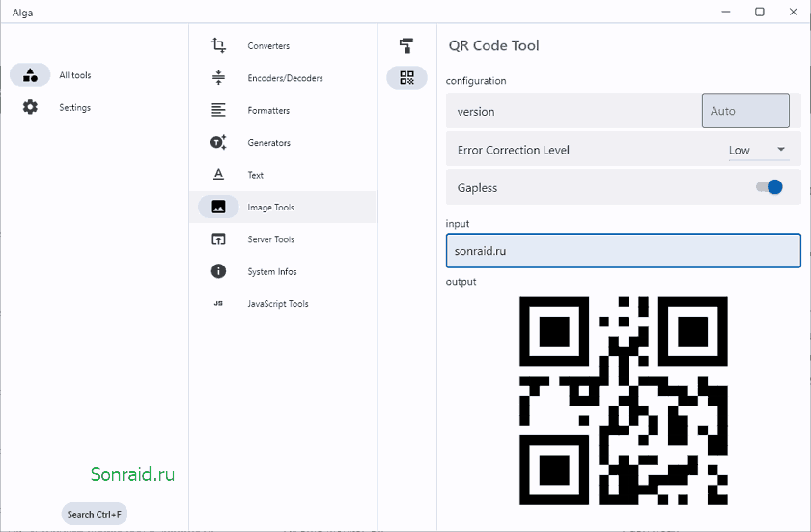Click the System Infos info icon
This screenshot has height=532, width=811.
click(218, 271)
